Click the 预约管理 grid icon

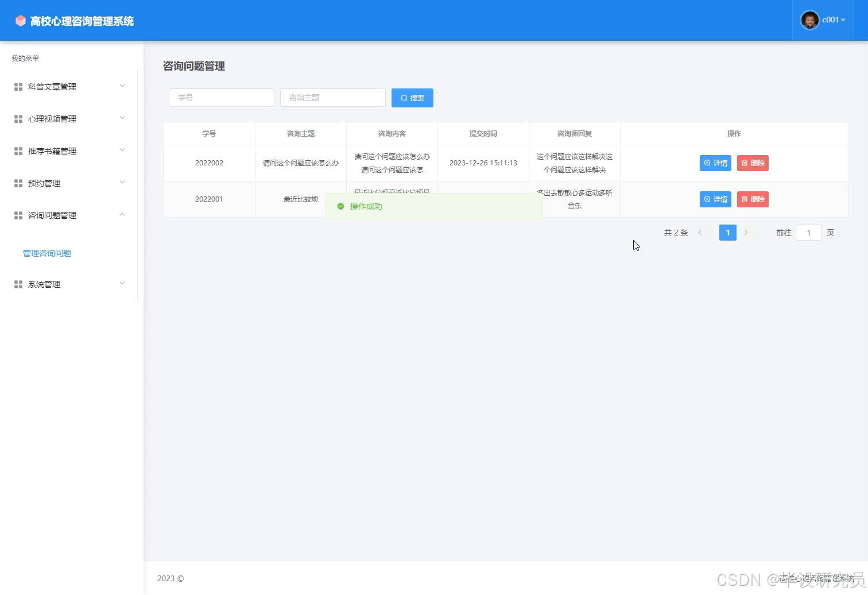[18, 183]
